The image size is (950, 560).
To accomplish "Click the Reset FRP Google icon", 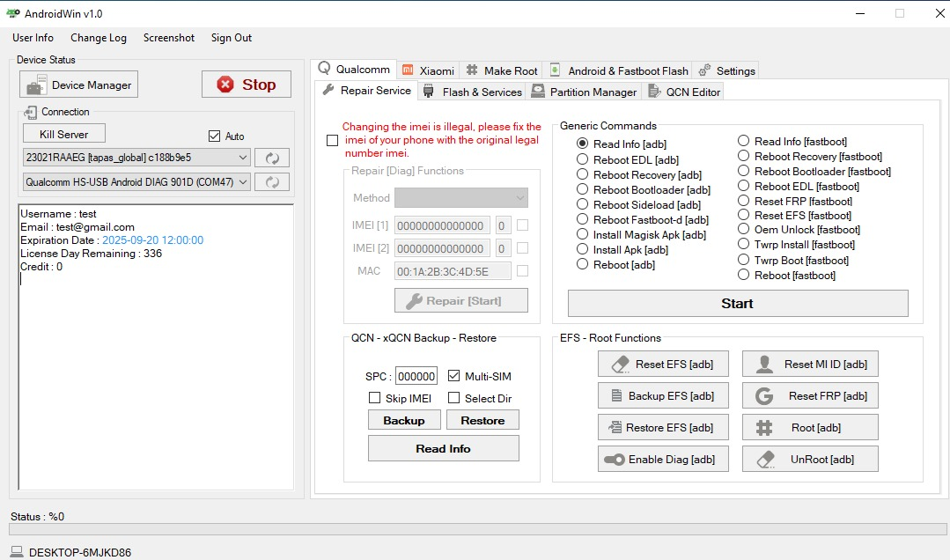I will pos(764,396).
